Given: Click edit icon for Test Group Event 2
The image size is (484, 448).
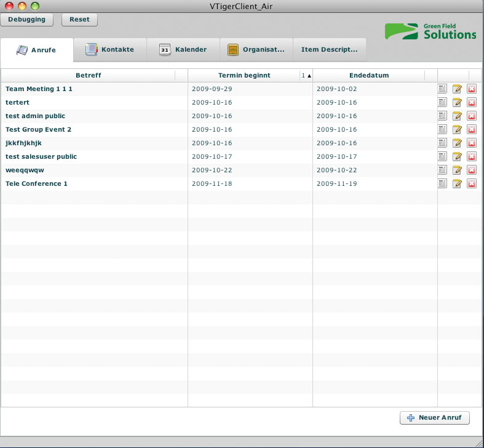Looking at the screenshot, I should [x=457, y=130].
